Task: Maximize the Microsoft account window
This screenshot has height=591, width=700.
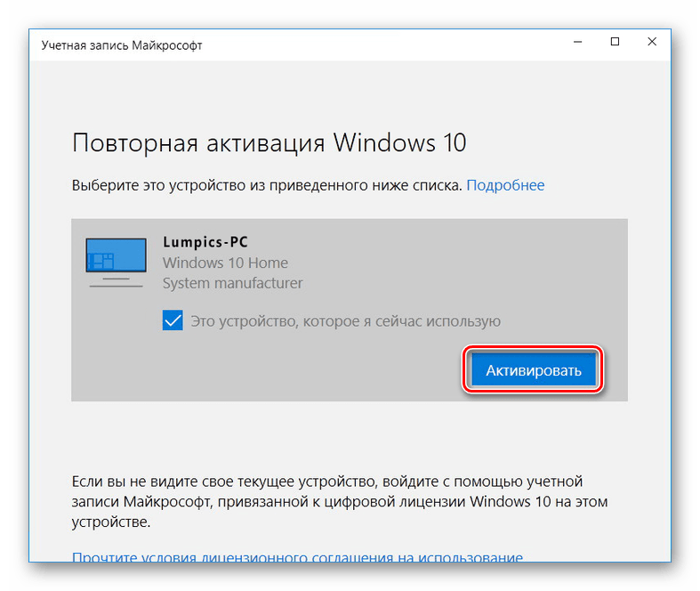Action: point(615,42)
